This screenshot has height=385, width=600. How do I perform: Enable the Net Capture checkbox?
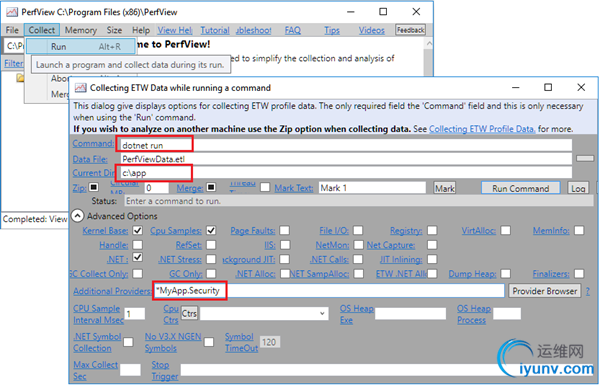pos(432,245)
